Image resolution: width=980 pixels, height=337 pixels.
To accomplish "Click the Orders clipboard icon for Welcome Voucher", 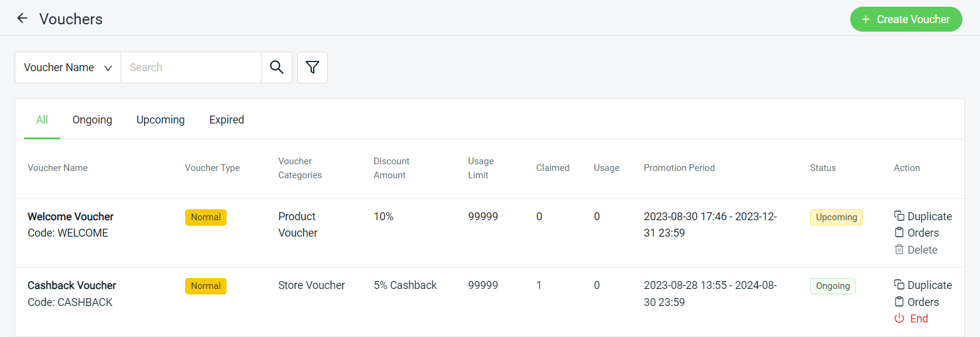I will [899, 232].
